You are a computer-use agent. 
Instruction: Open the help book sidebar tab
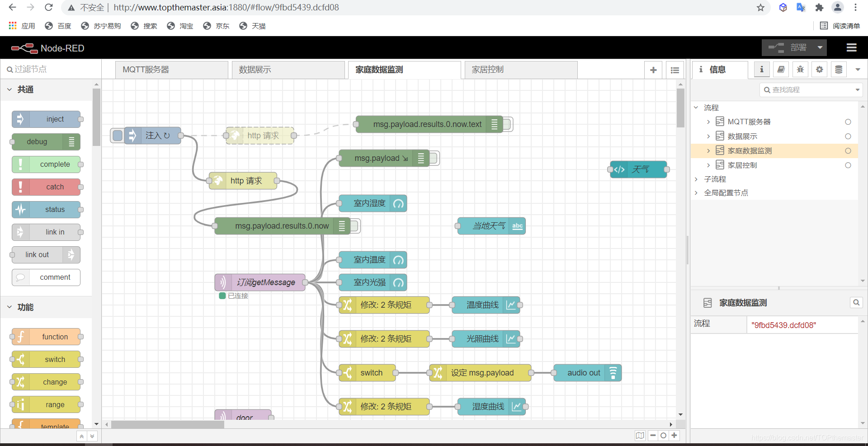pos(781,70)
